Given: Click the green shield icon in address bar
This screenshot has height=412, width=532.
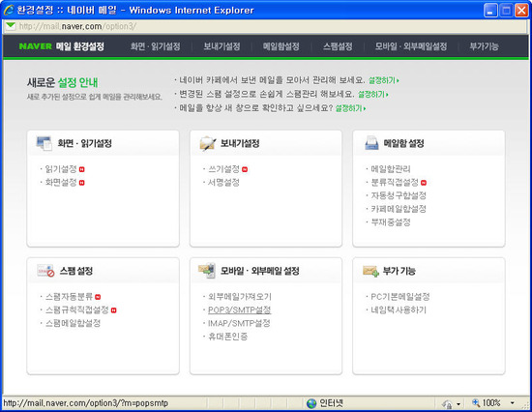Looking at the screenshot, I should pos(11,26).
